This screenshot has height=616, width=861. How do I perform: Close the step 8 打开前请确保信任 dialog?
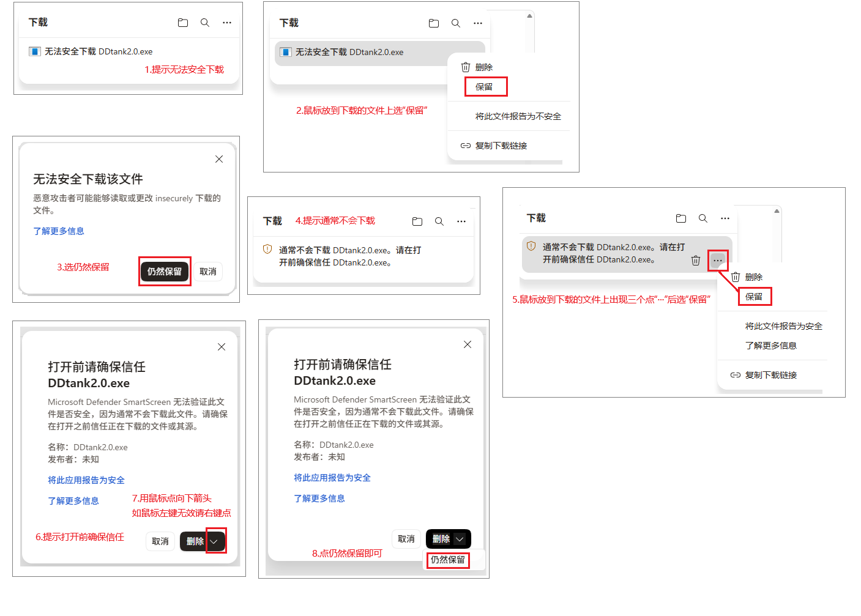coord(468,344)
